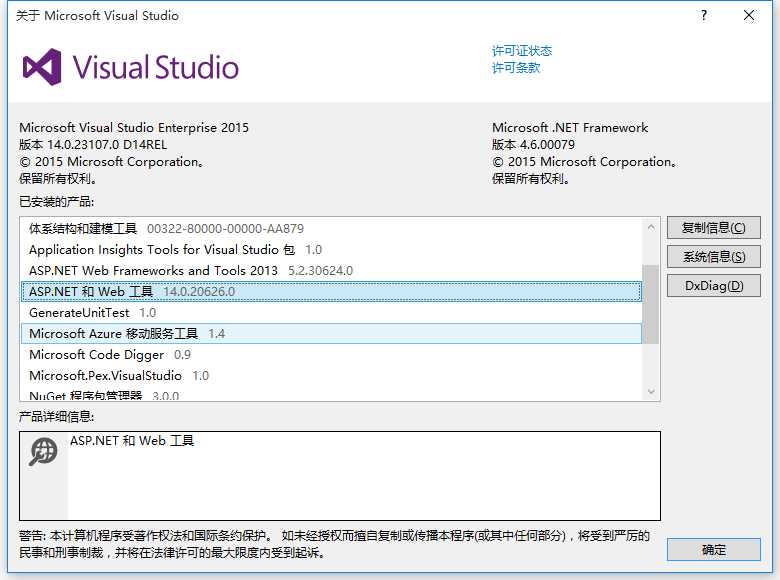Open the 许可证状态 link
The width and height of the screenshot is (780, 580).
[x=522, y=51]
